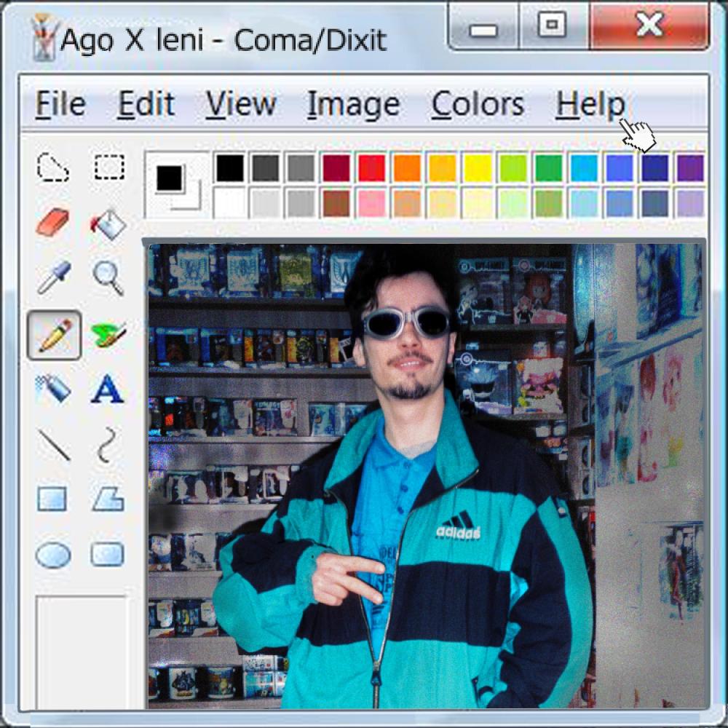Open the Help menu
This screenshot has height=728, width=728.
(x=590, y=105)
